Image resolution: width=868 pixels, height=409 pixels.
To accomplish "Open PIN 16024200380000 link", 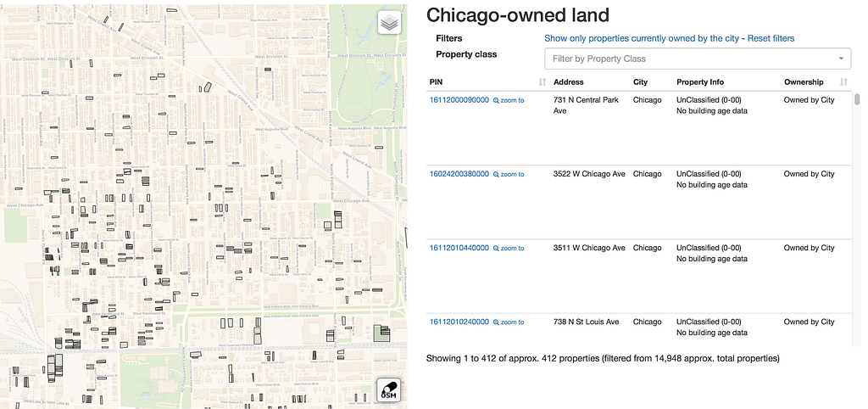I will click(459, 174).
